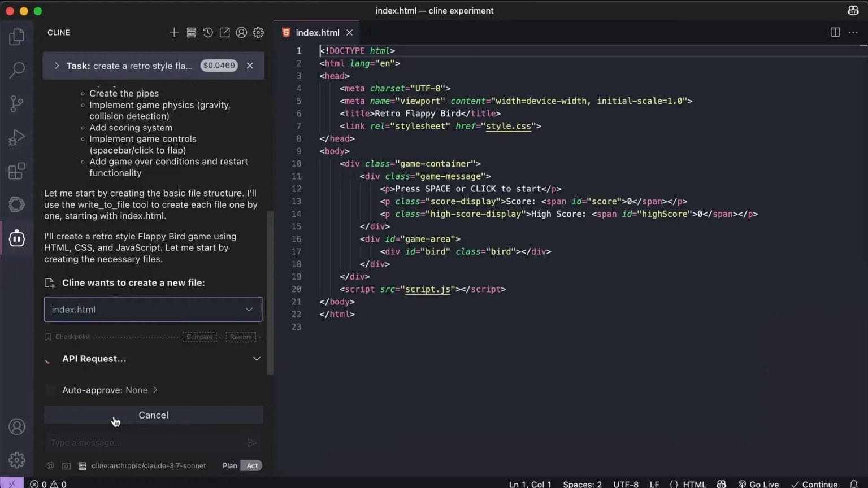Click the Copilot icon in the status bar
Screen dimensions: 868x488
point(722,484)
